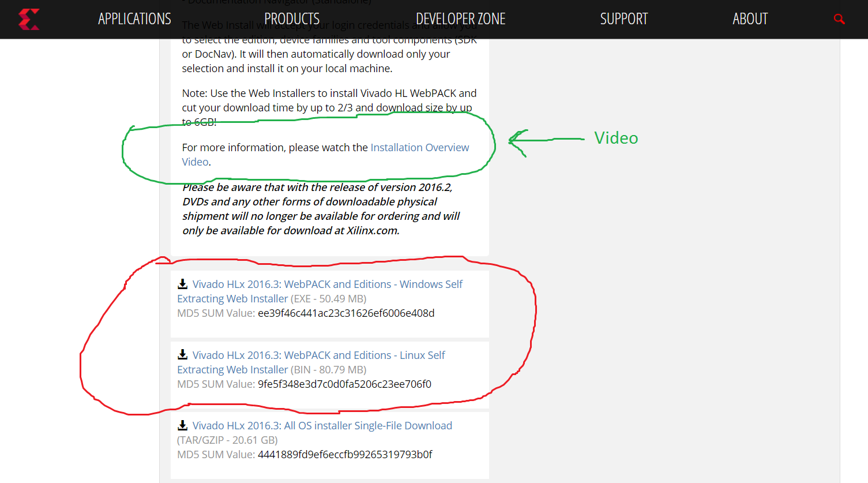868x483 pixels.
Task: Open the Installation Overview Video link
Action: [x=420, y=148]
